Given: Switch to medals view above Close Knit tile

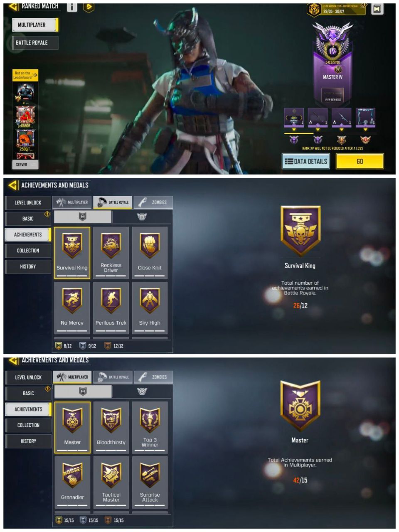Looking at the screenshot, I should point(142,217).
